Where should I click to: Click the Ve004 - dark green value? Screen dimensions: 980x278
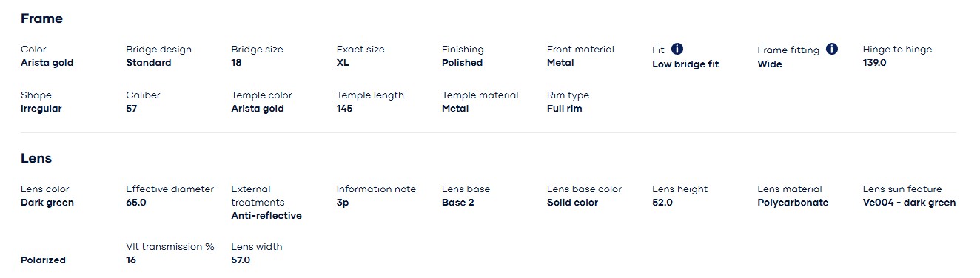pyautogui.click(x=909, y=203)
